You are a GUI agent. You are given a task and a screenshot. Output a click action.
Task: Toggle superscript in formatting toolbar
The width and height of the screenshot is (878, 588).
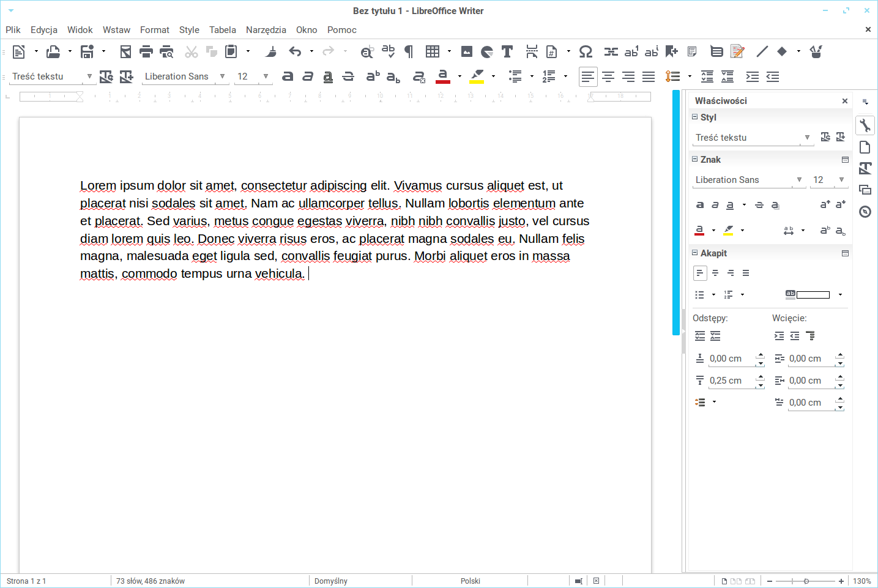click(373, 76)
